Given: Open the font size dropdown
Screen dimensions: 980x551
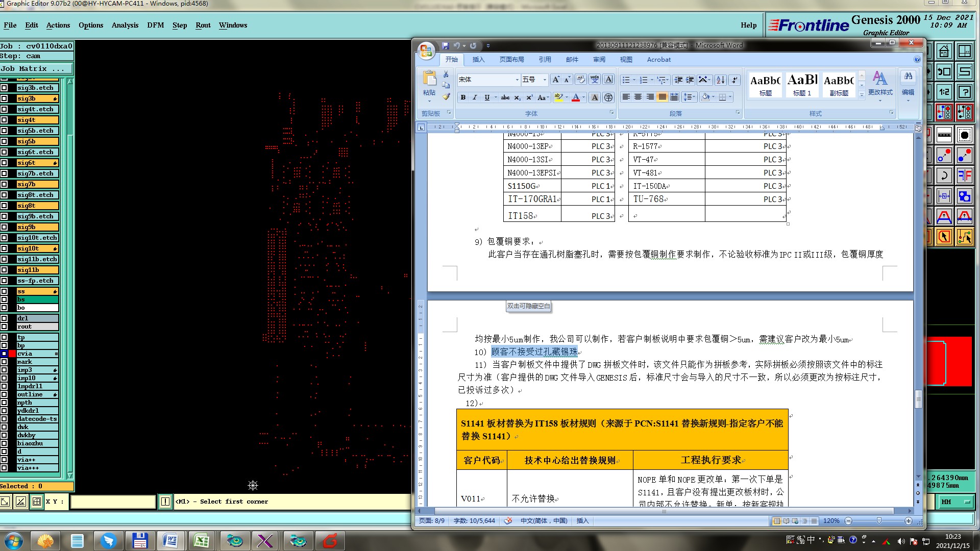Looking at the screenshot, I should [544, 80].
